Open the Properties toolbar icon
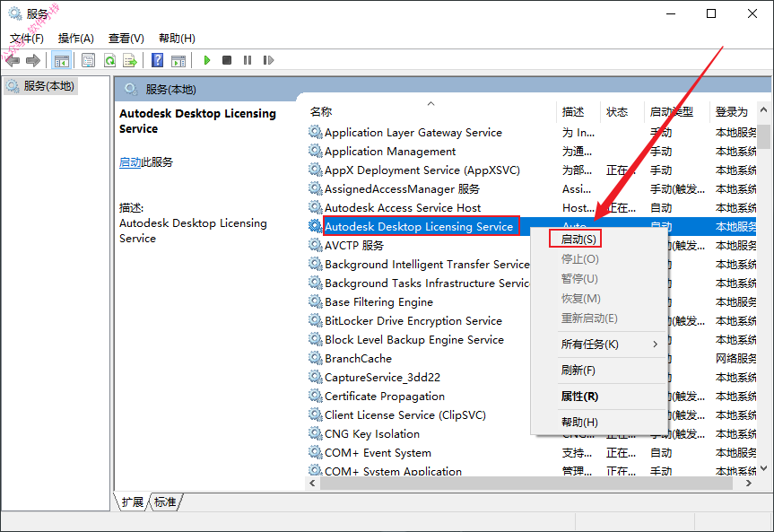Screen dimensions: 774x532 [x=89, y=60]
